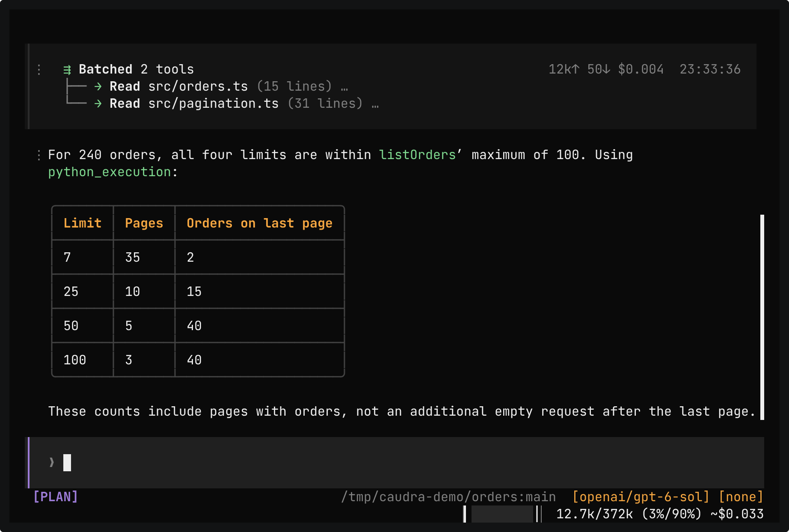Click the prompt chevron in the input box
This screenshot has width=789, height=532.
tap(52, 462)
